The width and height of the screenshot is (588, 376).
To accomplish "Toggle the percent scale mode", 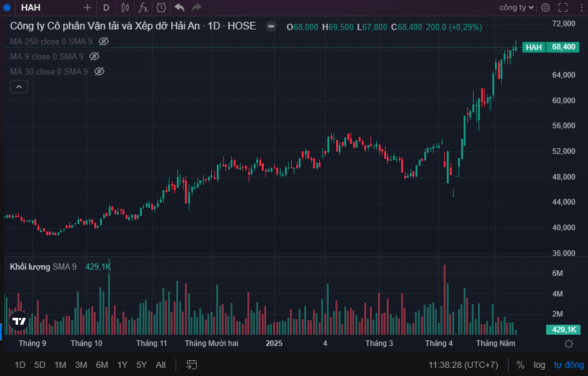I will tap(520, 365).
